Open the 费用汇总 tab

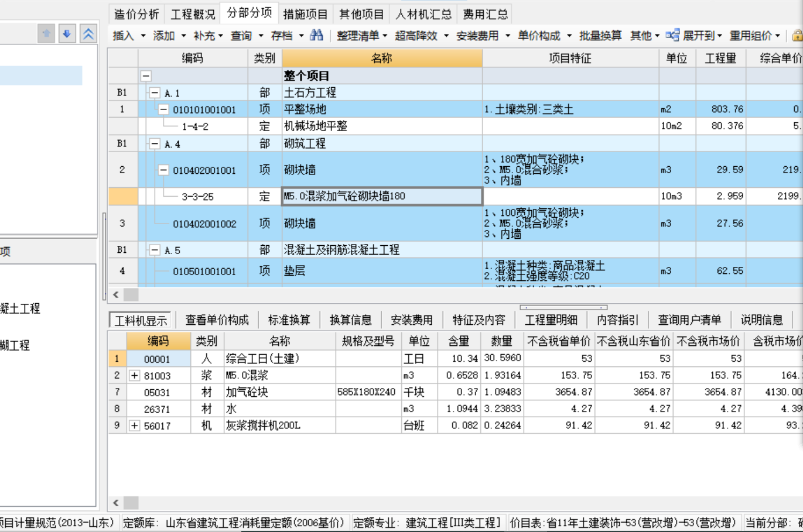485,14
